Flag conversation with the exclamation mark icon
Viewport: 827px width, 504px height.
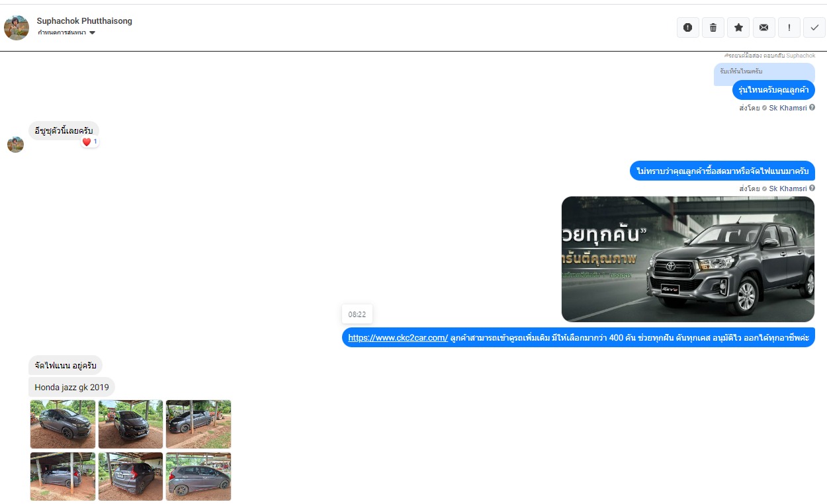pyautogui.click(x=789, y=28)
